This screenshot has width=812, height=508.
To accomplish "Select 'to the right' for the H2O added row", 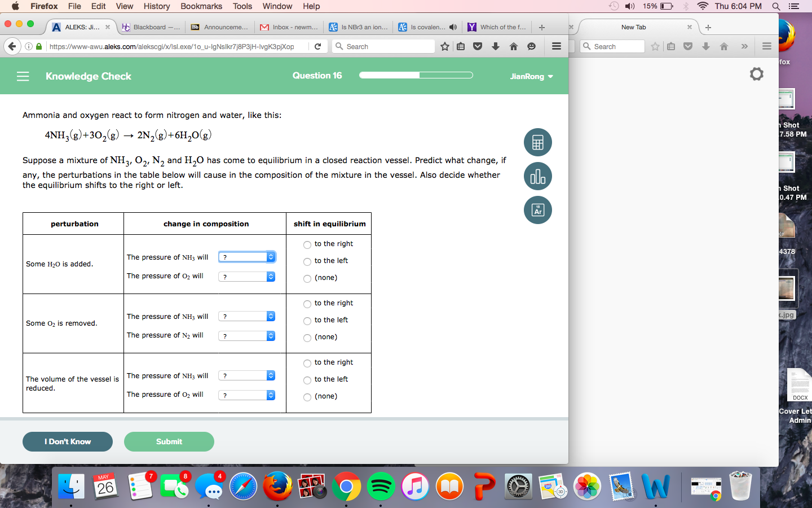I will pyautogui.click(x=307, y=244).
